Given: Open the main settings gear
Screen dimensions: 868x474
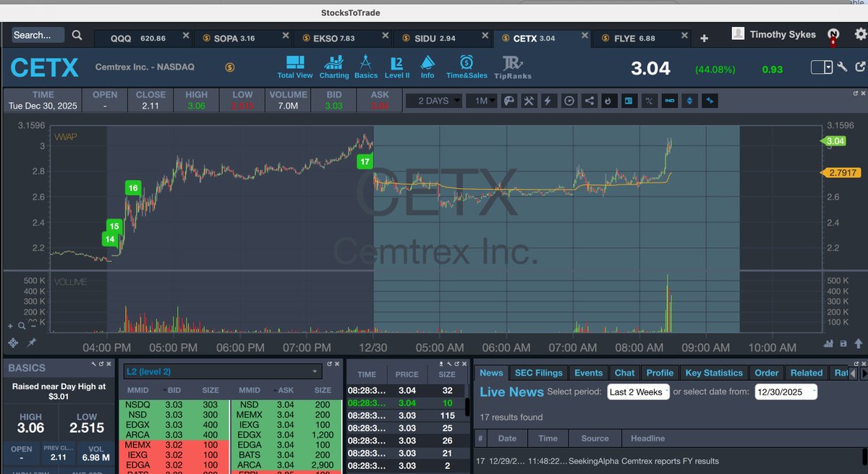Looking at the screenshot, I should tap(860, 34).
